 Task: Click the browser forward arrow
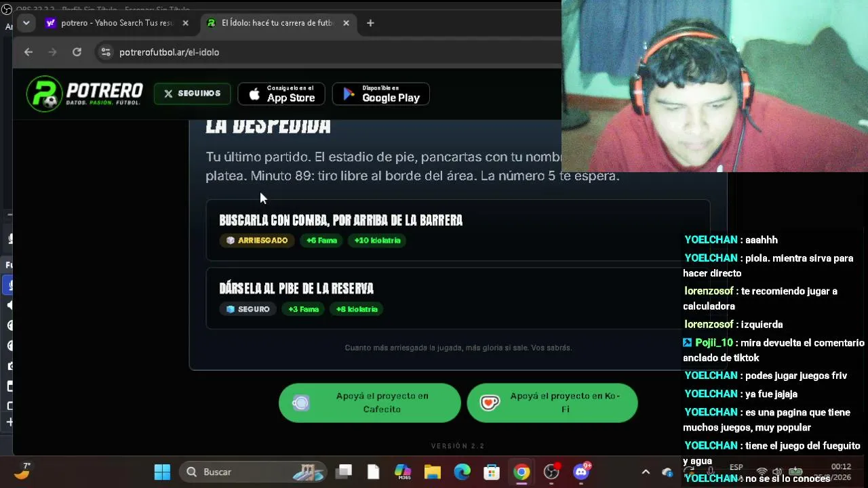tap(52, 52)
